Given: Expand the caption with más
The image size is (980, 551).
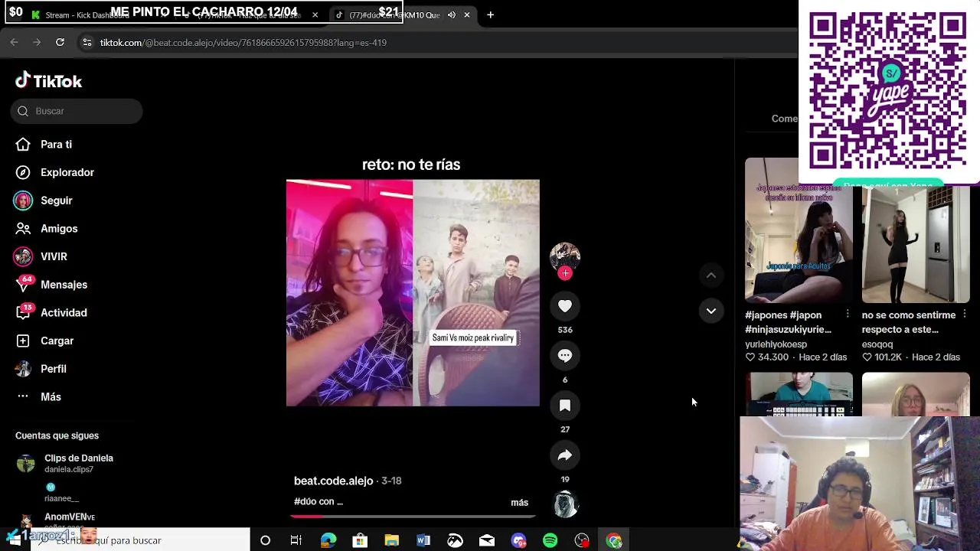Looking at the screenshot, I should click(x=519, y=503).
